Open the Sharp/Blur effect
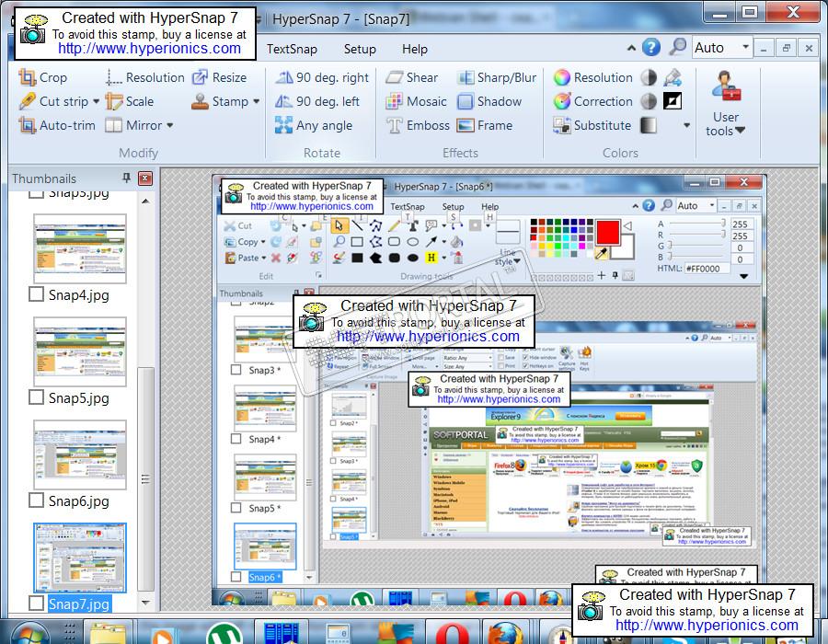 click(497, 77)
